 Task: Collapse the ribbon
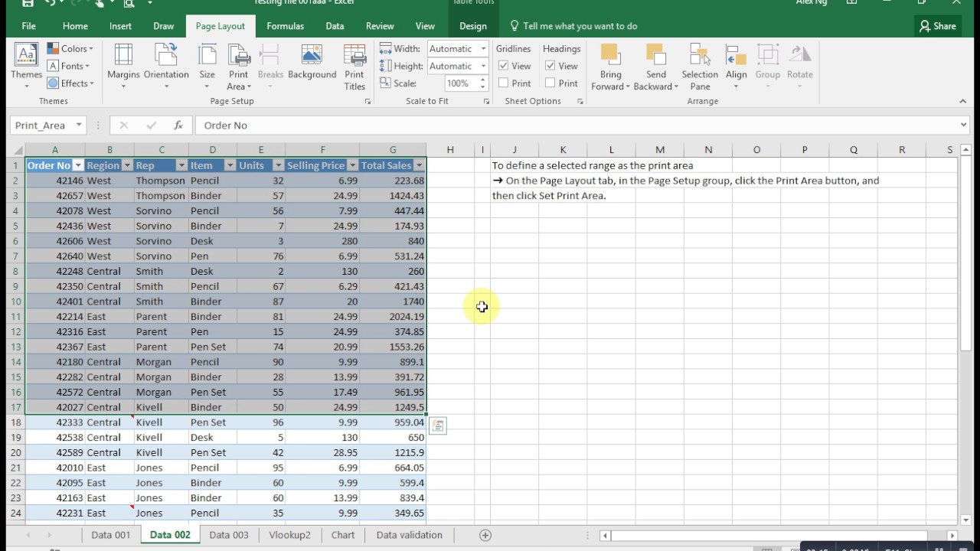pos(963,101)
